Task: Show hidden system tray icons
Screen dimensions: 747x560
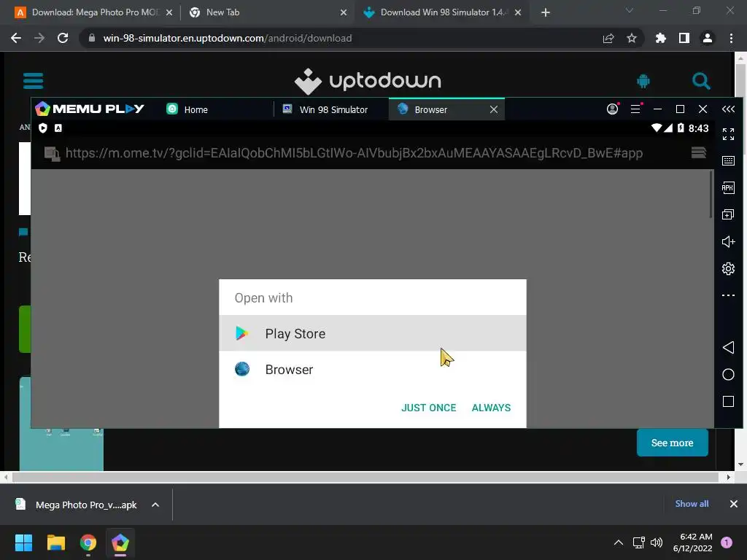Action: coord(619,542)
